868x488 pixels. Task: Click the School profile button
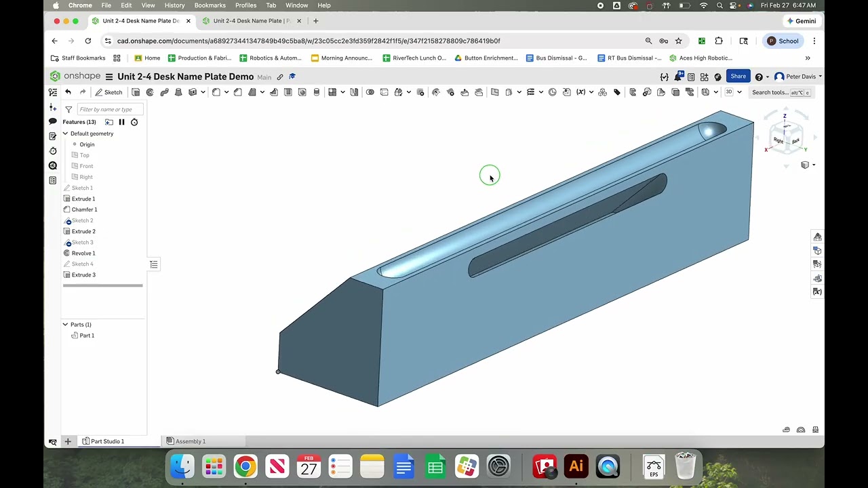point(783,41)
